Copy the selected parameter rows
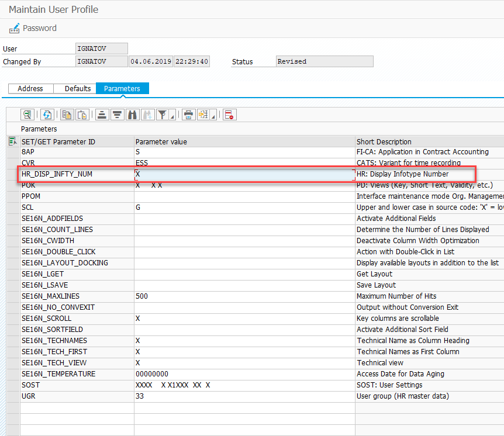 [67, 115]
